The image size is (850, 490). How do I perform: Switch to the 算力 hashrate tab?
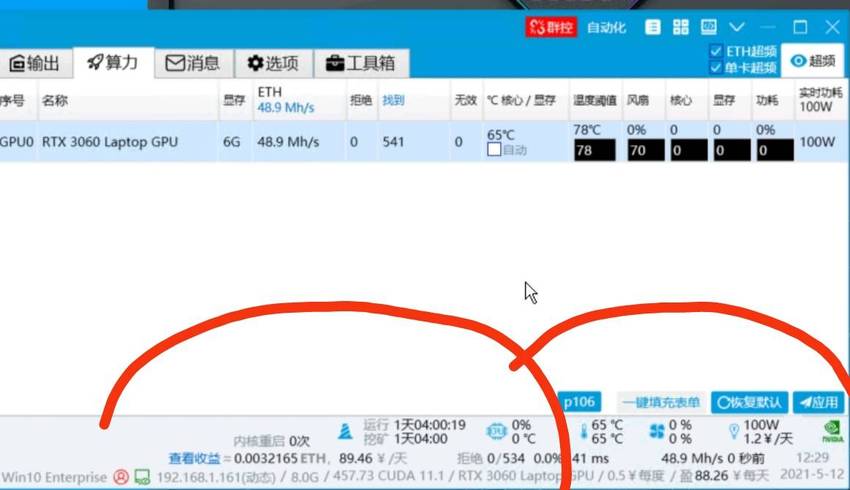pyautogui.click(x=113, y=62)
